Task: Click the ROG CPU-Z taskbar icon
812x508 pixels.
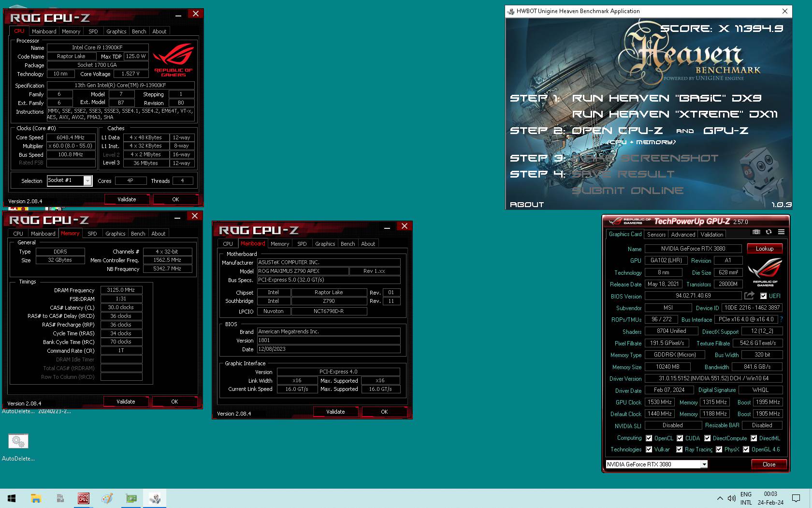Action: point(84,498)
